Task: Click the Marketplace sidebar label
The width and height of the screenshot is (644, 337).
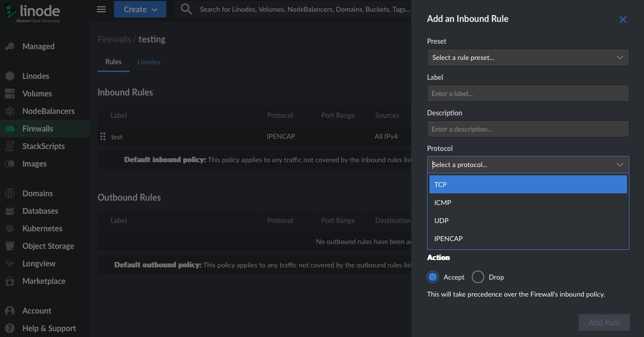Action: [44, 281]
